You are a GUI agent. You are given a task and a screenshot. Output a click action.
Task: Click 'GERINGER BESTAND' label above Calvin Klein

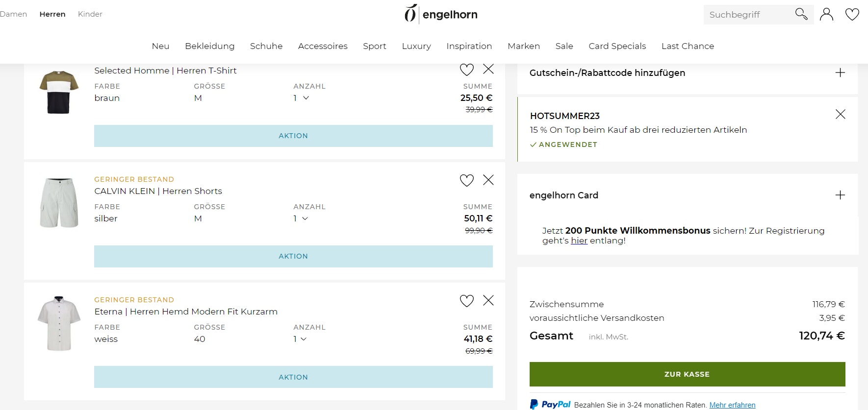point(134,179)
